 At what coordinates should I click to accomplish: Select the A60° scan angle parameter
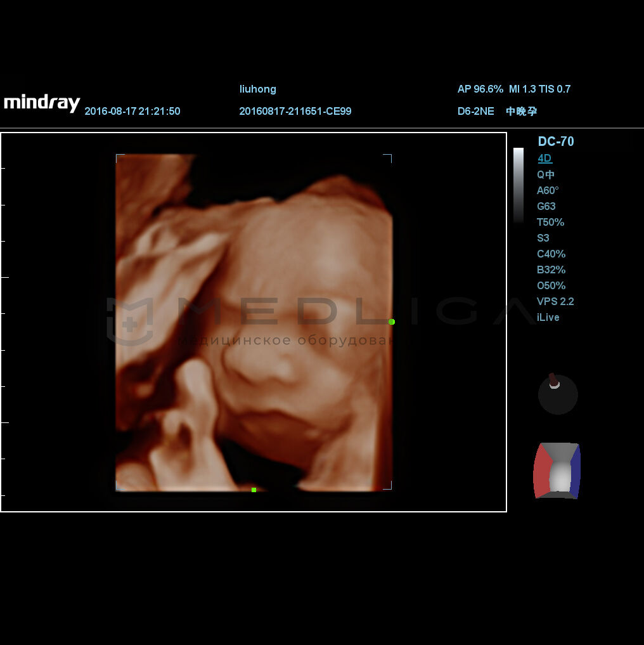click(x=548, y=191)
